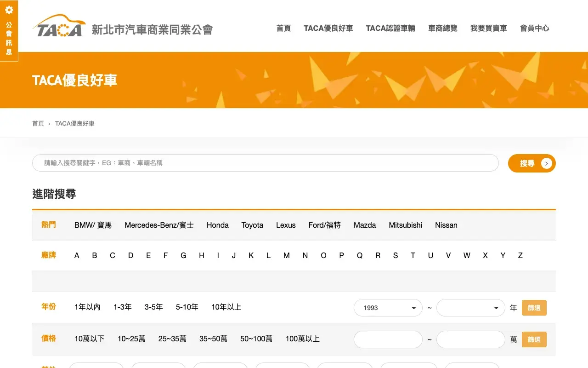Select brand letter H
Viewport: 588px width, 368px height.
201,255
